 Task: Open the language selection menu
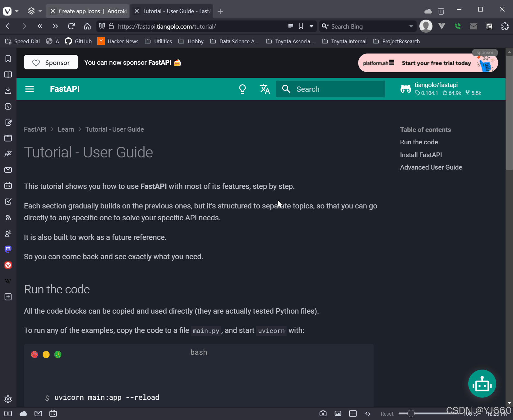click(x=265, y=89)
